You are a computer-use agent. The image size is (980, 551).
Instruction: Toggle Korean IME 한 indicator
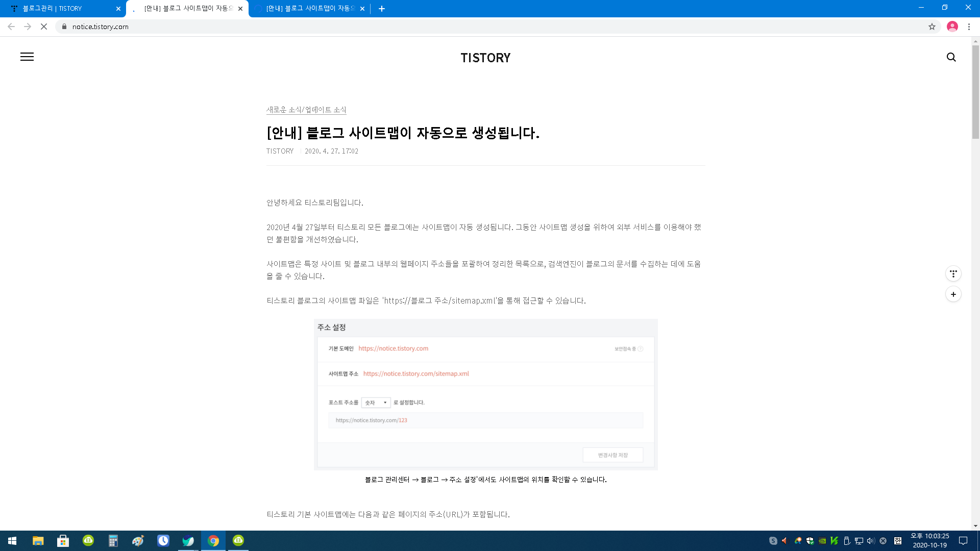click(897, 541)
